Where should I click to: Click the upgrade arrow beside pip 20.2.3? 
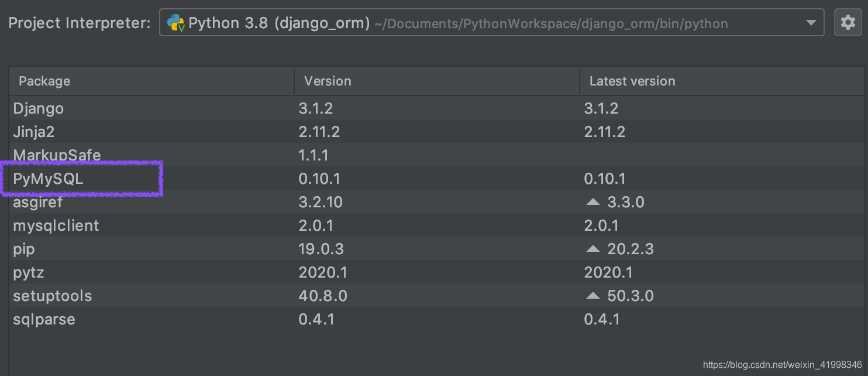click(593, 248)
